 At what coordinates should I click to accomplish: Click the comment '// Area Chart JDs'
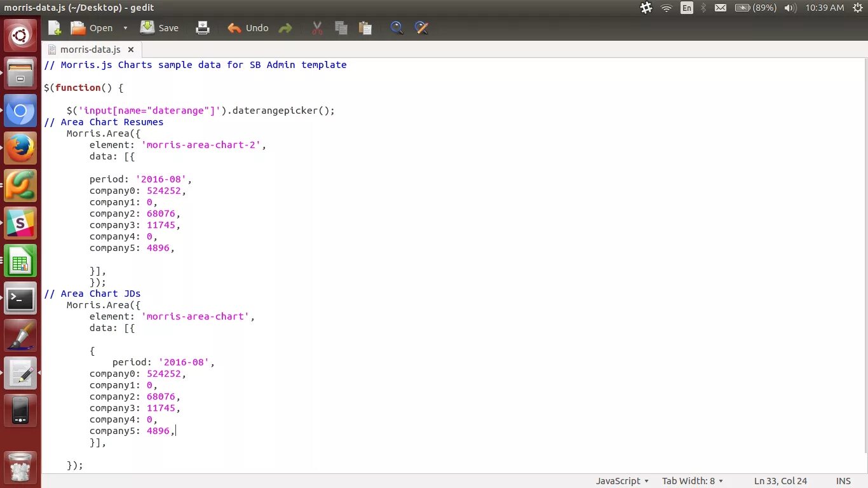coord(92,294)
